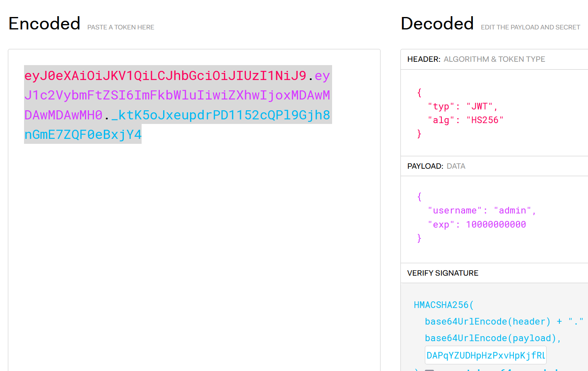Click the EDIT THE PAYLOAD AND SECRET hint

(x=530, y=27)
